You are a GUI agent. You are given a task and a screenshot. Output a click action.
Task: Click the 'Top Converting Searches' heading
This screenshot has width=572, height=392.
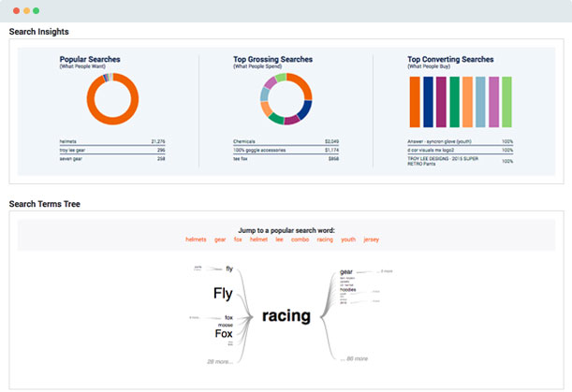(450, 60)
